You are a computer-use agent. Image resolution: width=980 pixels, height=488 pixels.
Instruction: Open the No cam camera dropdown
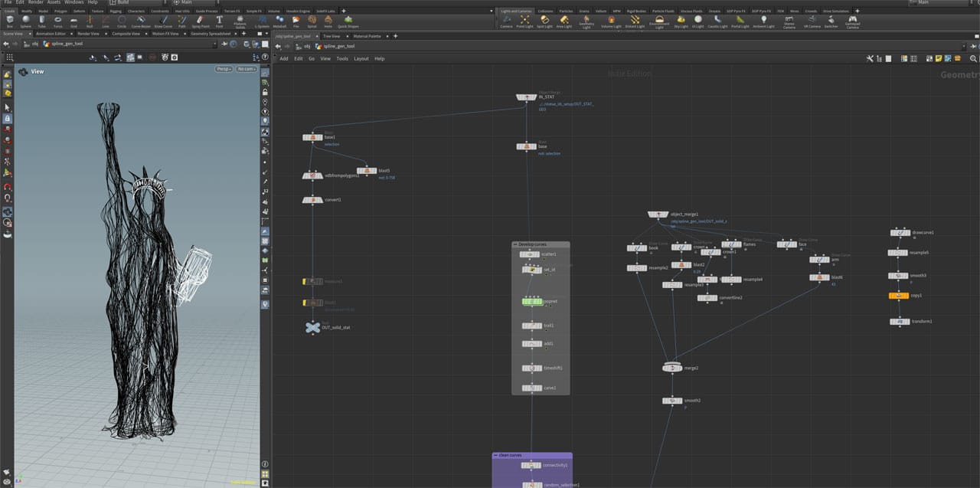click(x=246, y=69)
